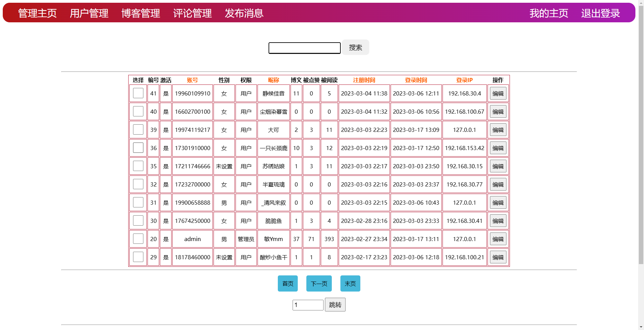Click the 393 read count cell

coord(329,239)
